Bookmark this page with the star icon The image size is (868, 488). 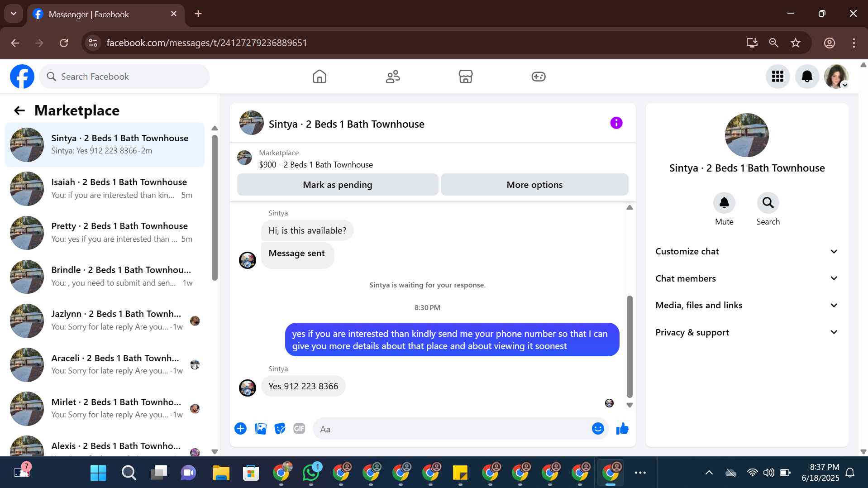[x=796, y=43]
